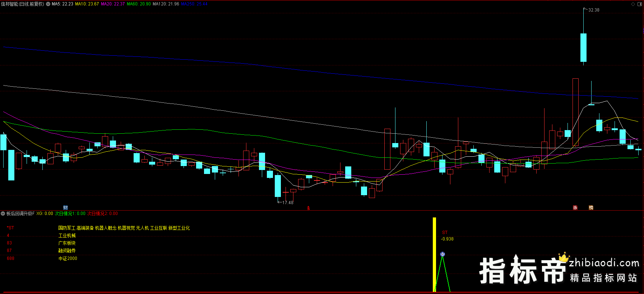
Task: Click the blue face icon on the green signal peak
Action: click(x=443, y=254)
